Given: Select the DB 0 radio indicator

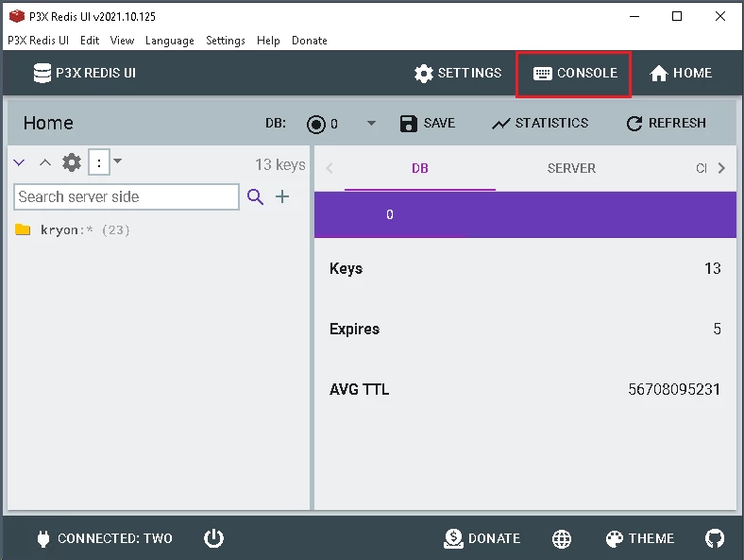Looking at the screenshot, I should (316, 125).
